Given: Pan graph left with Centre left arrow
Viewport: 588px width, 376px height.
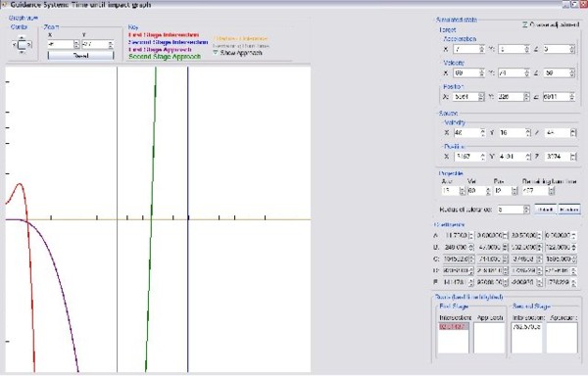Looking at the screenshot, I should pyautogui.click(x=15, y=45).
